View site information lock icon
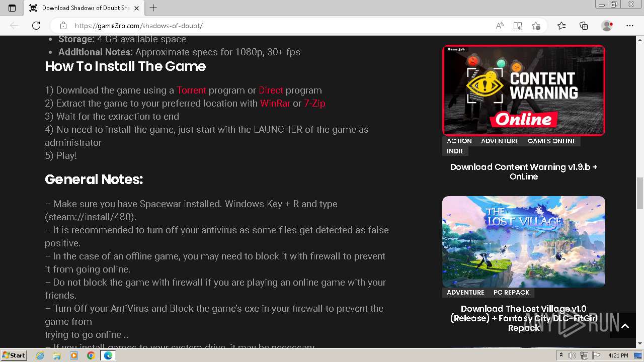644x362 pixels. click(63, 26)
